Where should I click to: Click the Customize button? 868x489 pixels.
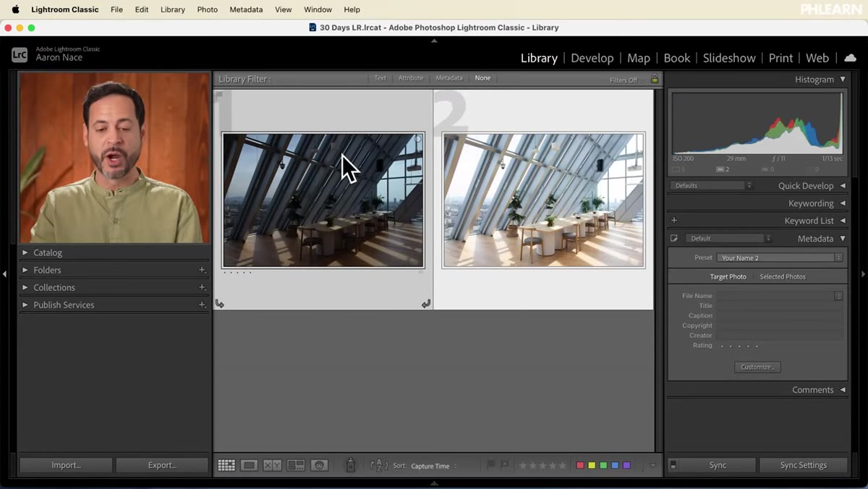tap(757, 367)
